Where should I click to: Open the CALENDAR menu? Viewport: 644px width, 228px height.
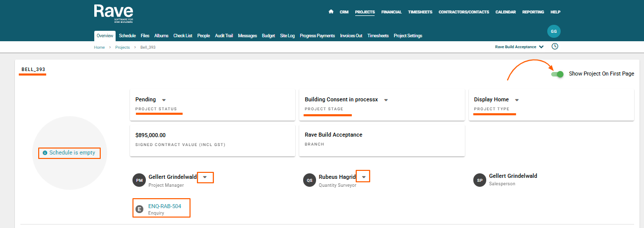click(x=506, y=12)
